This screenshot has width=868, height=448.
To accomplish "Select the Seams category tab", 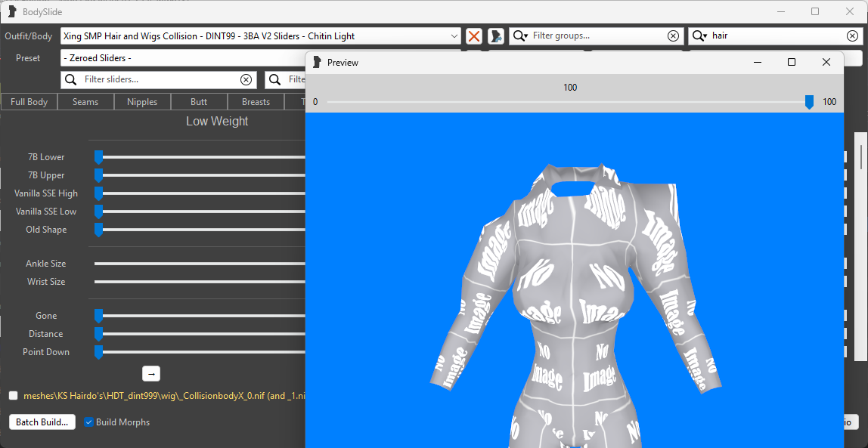I will point(85,102).
